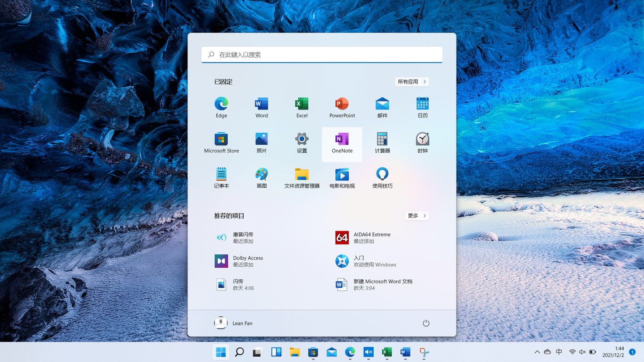Open Excel on the taskbar
Screen dimensions: 644x362
click(x=387, y=352)
